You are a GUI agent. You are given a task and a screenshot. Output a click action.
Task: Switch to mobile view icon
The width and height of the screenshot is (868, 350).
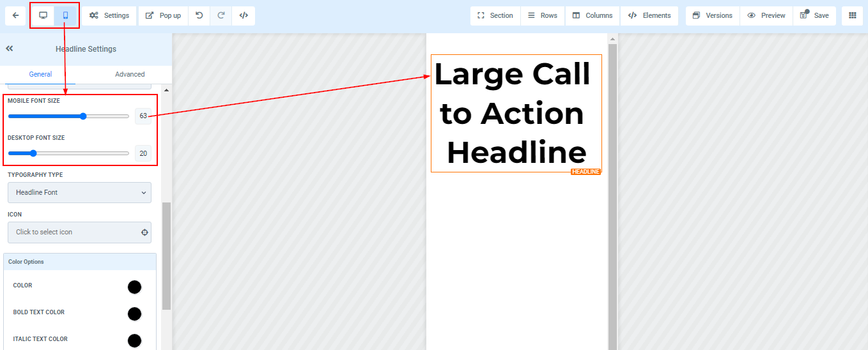(x=65, y=15)
